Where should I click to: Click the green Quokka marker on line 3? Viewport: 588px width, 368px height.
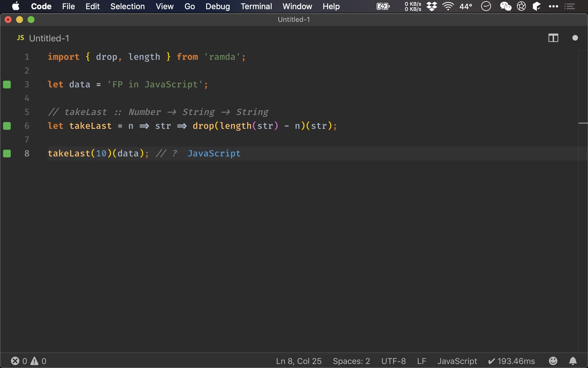click(7, 85)
